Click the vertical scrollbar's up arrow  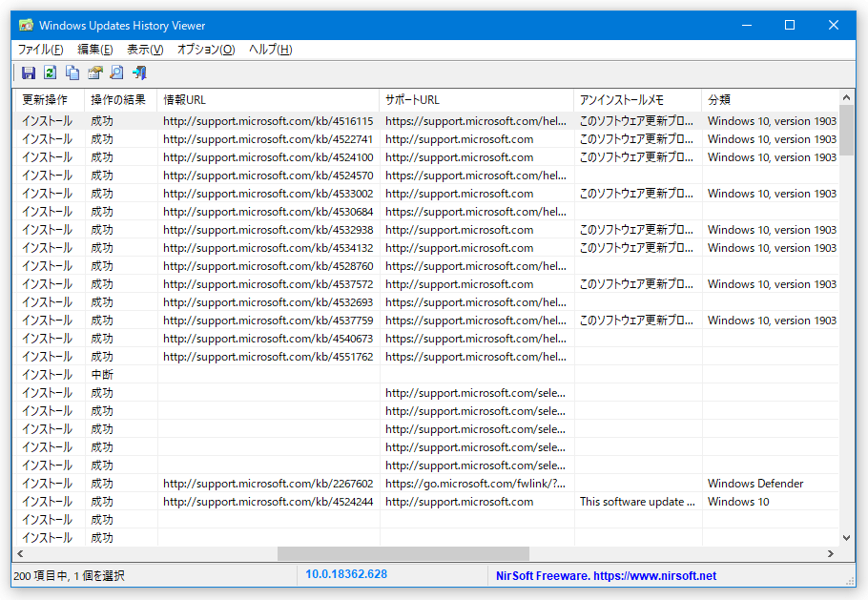[x=846, y=97]
